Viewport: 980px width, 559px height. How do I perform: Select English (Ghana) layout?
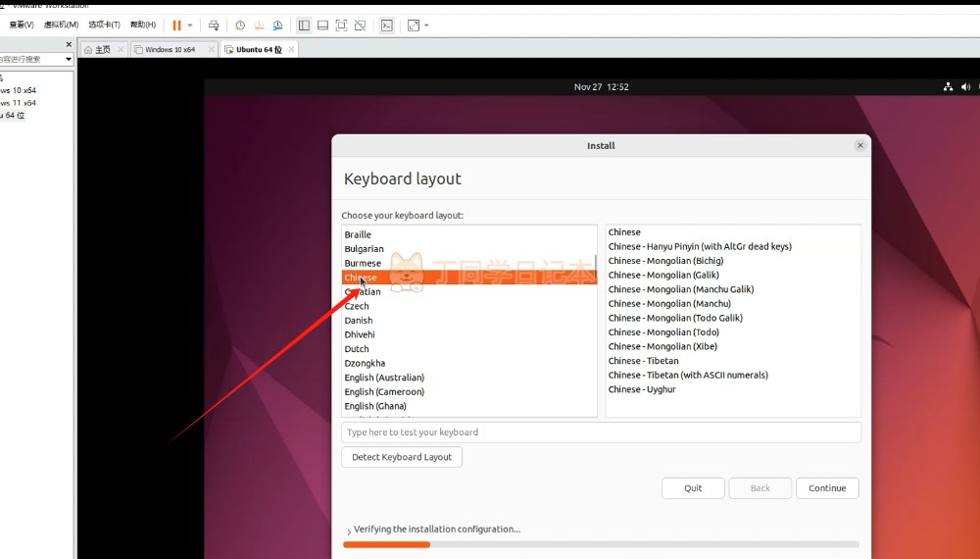point(468,406)
